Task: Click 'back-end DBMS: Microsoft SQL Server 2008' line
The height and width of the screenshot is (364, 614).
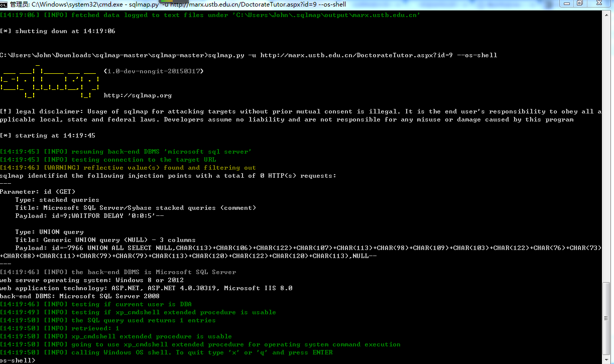Action: click(80, 296)
